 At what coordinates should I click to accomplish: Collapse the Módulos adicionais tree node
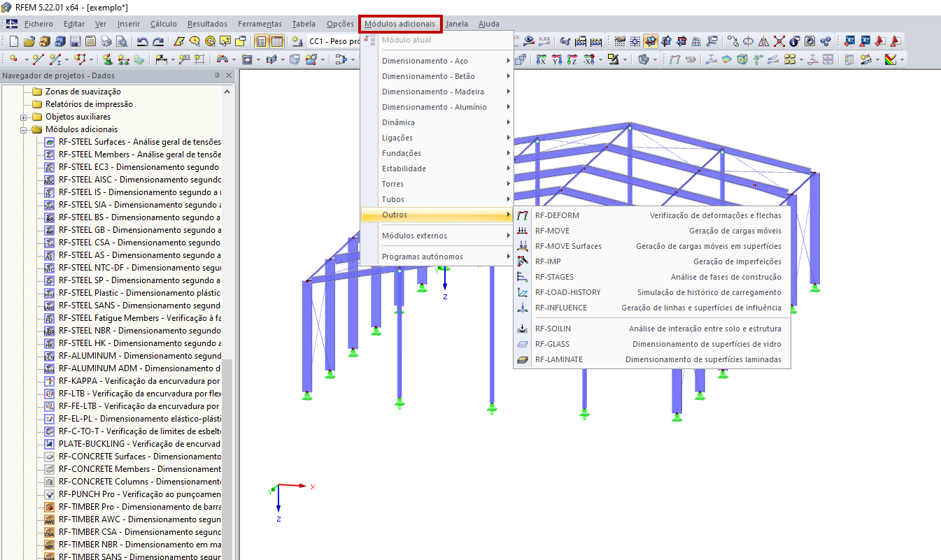point(24,129)
